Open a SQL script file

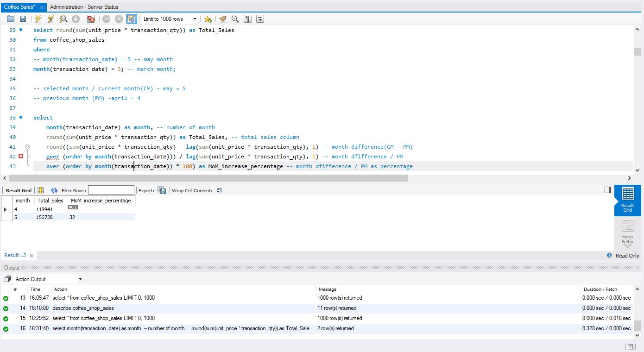(11, 19)
